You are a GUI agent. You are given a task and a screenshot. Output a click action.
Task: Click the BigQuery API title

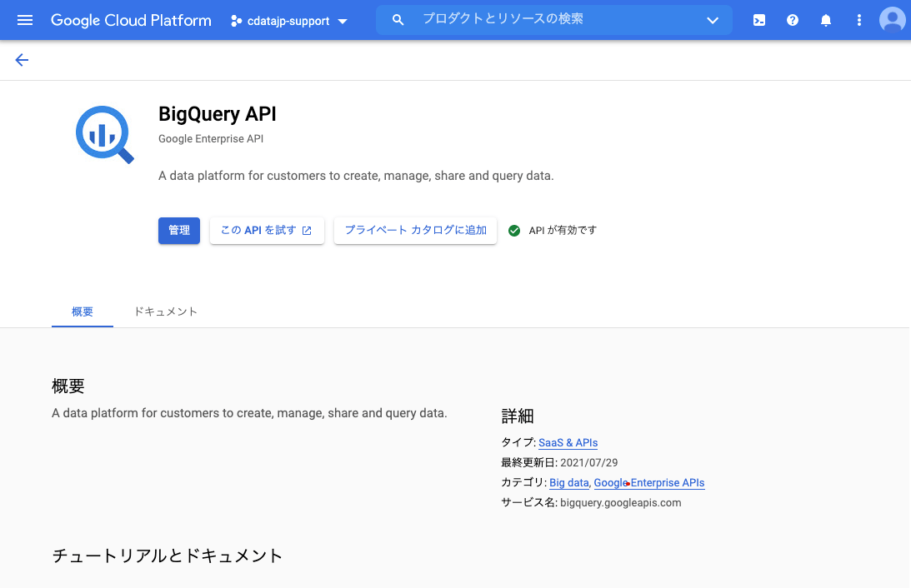coord(218,114)
